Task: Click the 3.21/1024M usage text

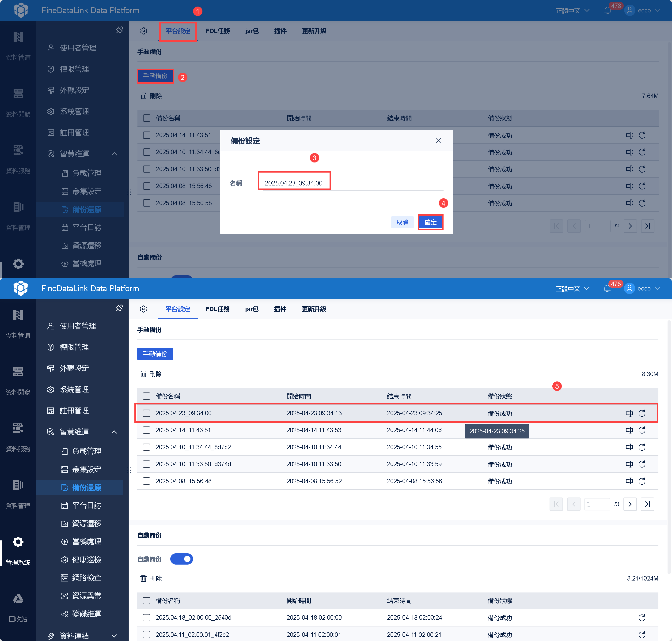Action: point(643,578)
